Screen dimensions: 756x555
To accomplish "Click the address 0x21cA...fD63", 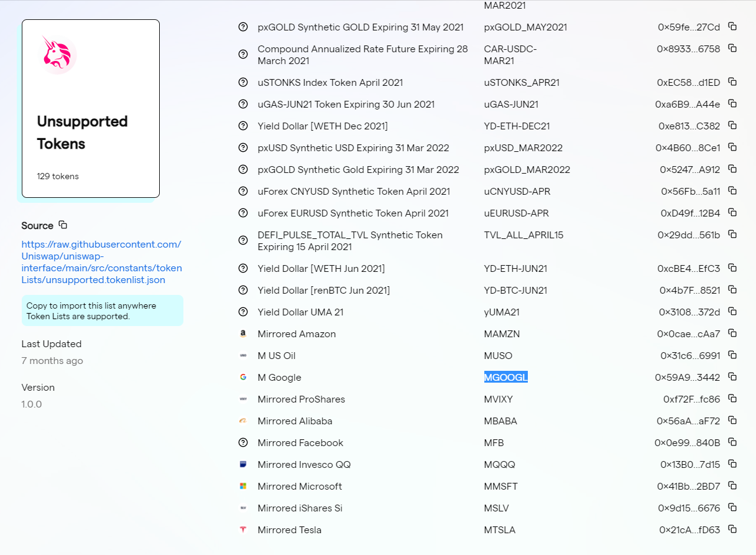I will click(690, 529).
